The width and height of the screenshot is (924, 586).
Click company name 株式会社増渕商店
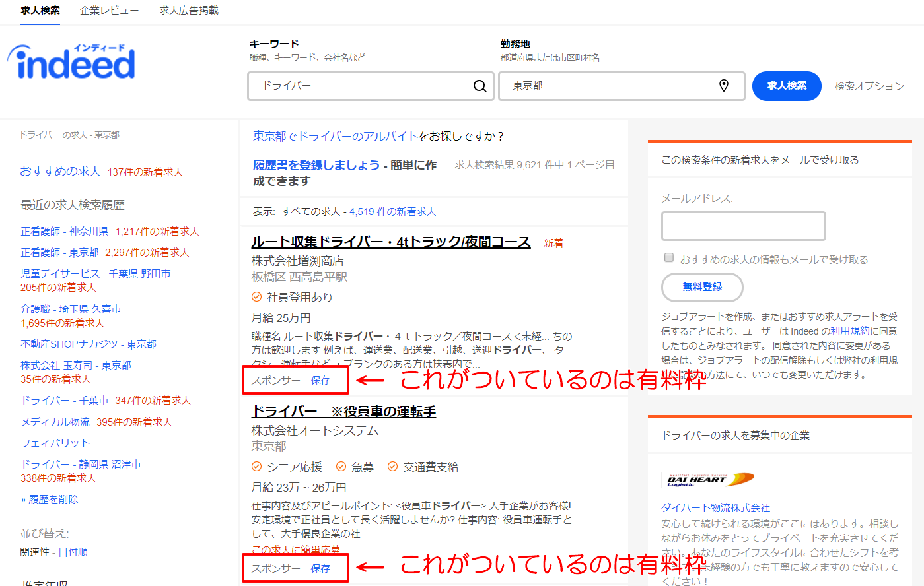click(x=298, y=261)
